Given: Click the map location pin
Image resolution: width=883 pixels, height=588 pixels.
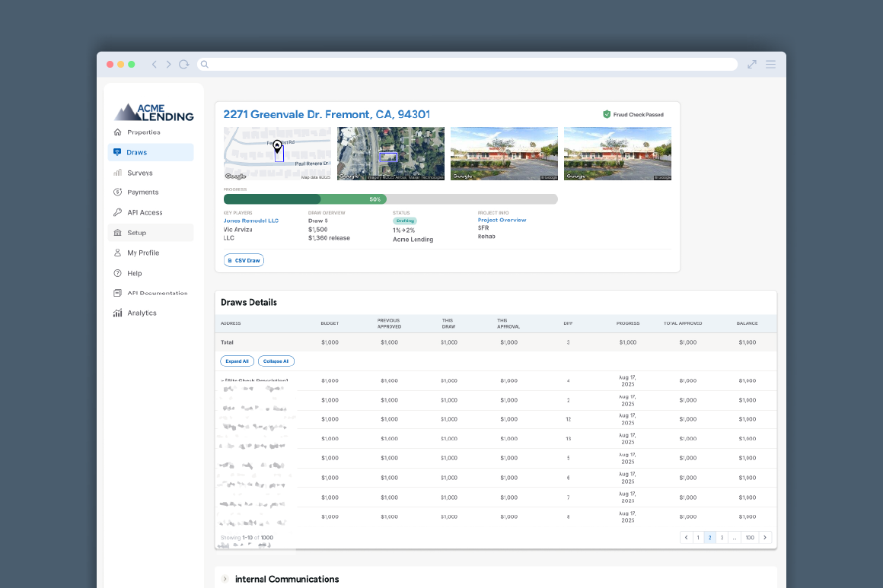Looking at the screenshot, I should tap(277, 148).
